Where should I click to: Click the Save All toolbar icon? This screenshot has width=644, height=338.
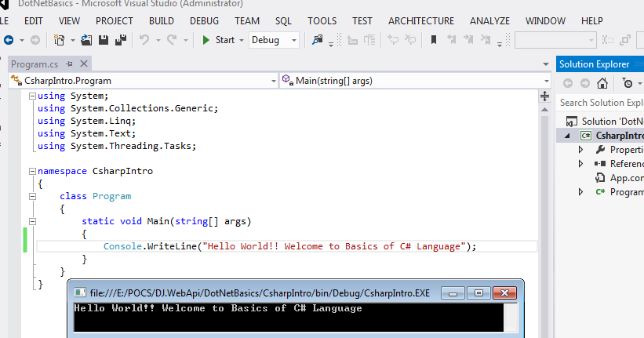(121, 39)
